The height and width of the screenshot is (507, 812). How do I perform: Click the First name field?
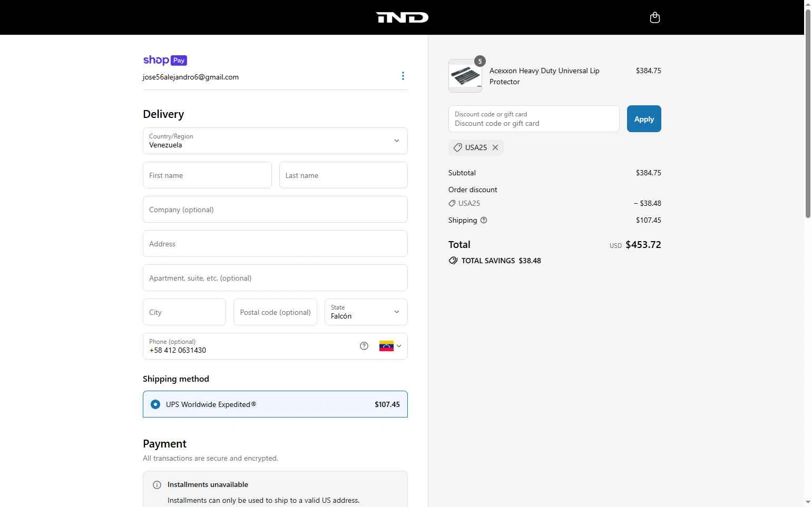tap(207, 175)
